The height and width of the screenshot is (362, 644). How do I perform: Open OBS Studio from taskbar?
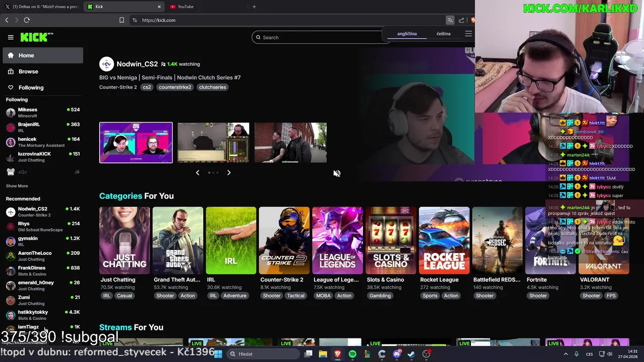click(427, 354)
